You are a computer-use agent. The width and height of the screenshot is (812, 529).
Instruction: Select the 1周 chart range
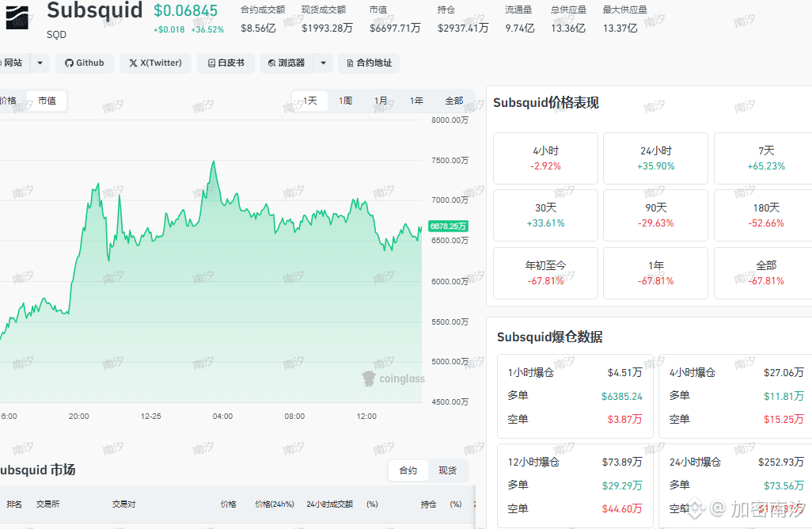(x=345, y=101)
